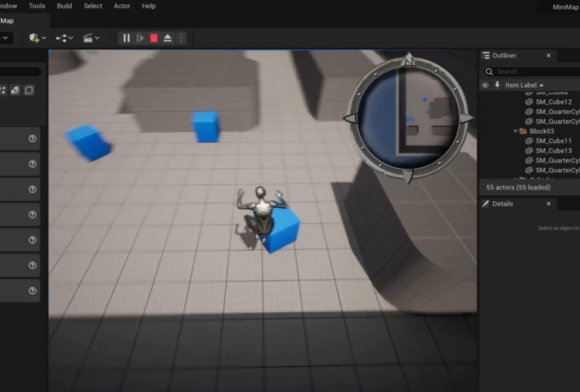580x392 pixels.
Task: Expand the add content dropdown arrow
Action: pos(44,38)
